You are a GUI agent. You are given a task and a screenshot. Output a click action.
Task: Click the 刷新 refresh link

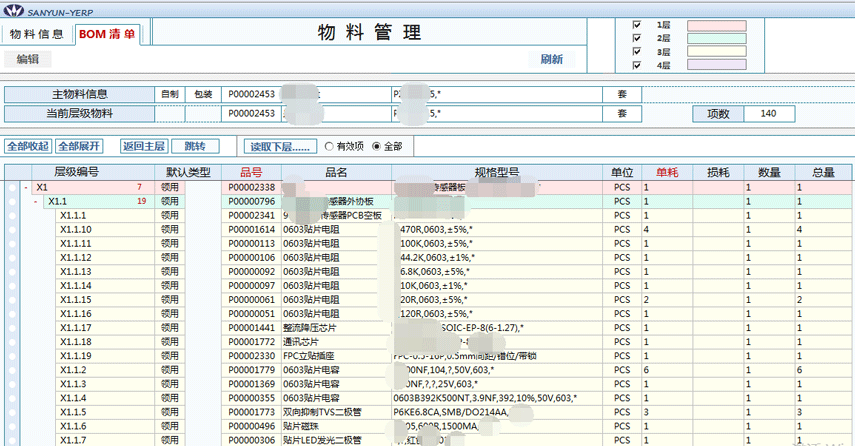pos(551,59)
